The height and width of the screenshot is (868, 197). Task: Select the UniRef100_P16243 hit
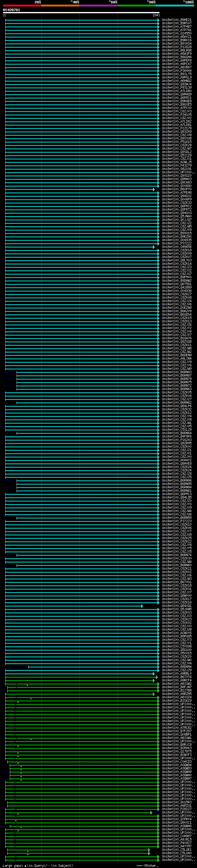click(x=177, y=440)
